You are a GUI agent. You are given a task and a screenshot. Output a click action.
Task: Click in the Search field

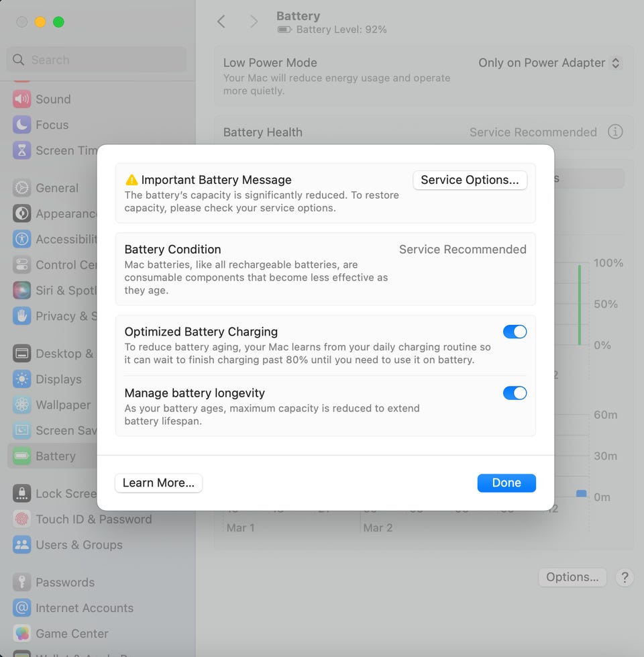pos(97,60)
